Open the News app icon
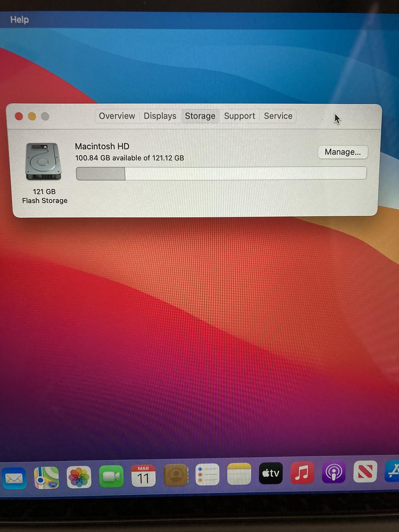The width and height of the screenshot is (399, 532). 365,471
